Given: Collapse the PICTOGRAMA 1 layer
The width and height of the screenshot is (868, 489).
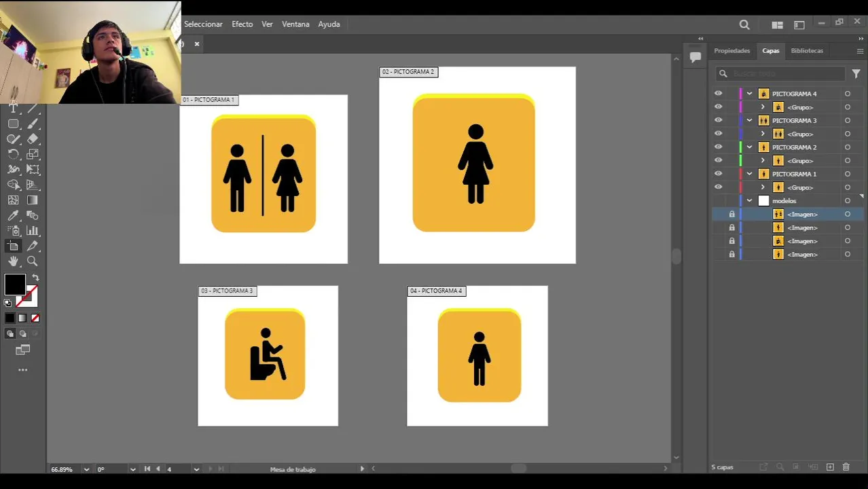Looking at the screenshot, I should 750,174.
